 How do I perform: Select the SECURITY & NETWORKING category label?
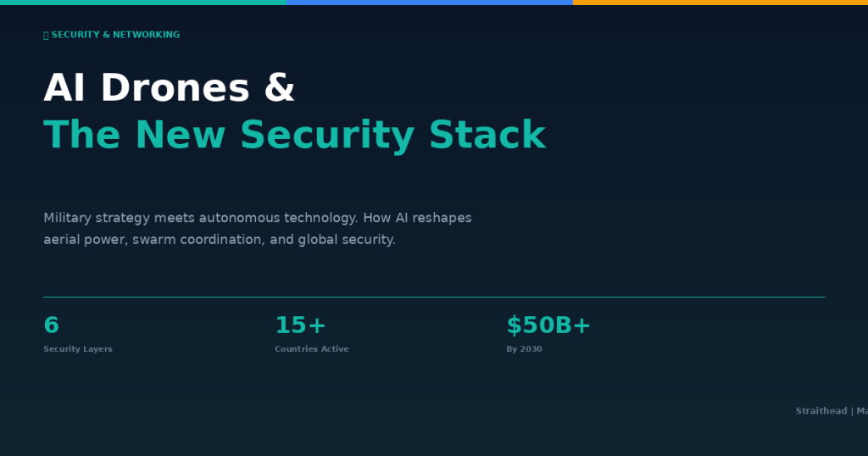pyautogui.click(x=115, y=35)
